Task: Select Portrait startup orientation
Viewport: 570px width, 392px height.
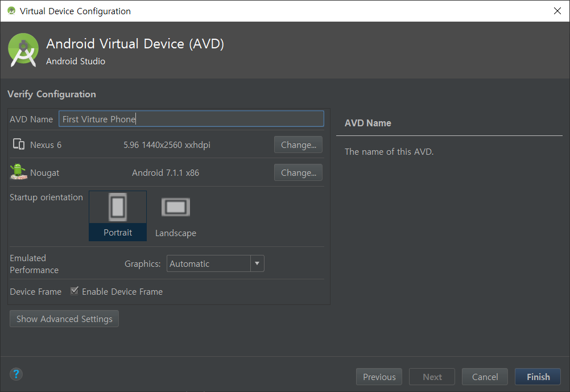Action: [x=118, y=216]
